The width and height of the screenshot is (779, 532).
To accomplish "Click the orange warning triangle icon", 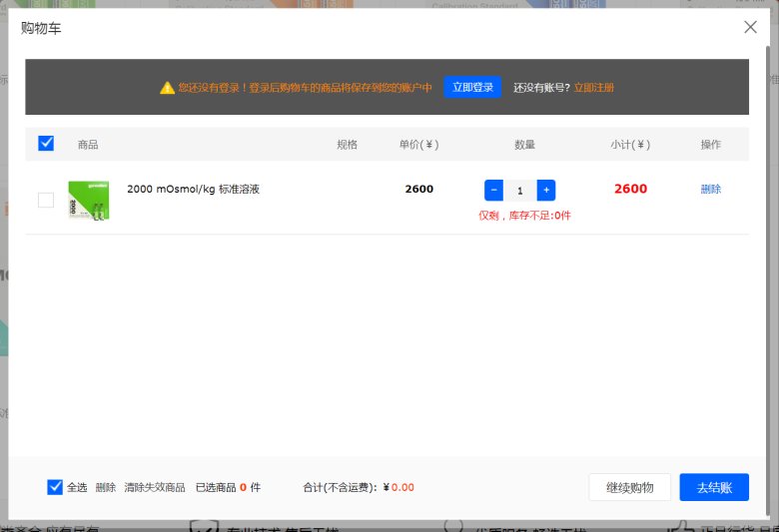I will (x=167, y=88).
